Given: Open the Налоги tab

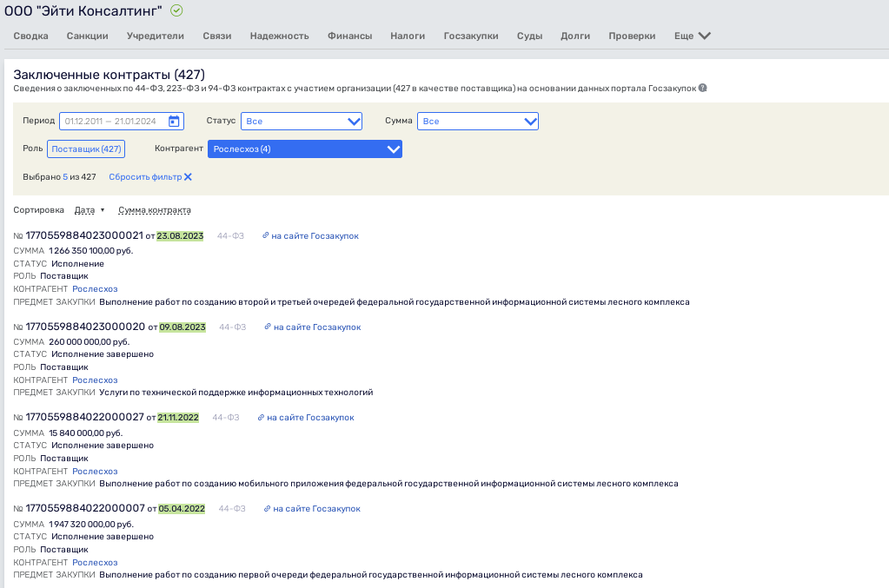Looking at the screenshot, I should point(408,36).
